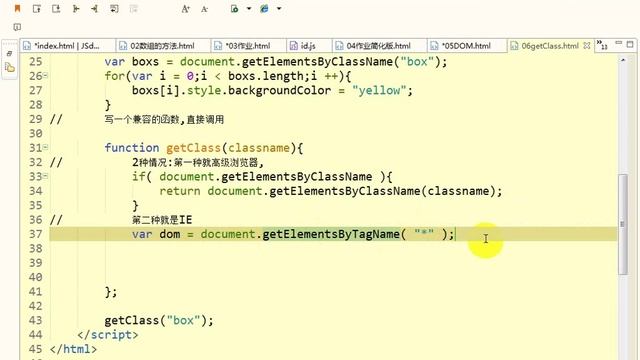This screenshot has height=360, width=640.
Task: Switch to the *05DOM.html tab
Action: [x=466, y=46]
